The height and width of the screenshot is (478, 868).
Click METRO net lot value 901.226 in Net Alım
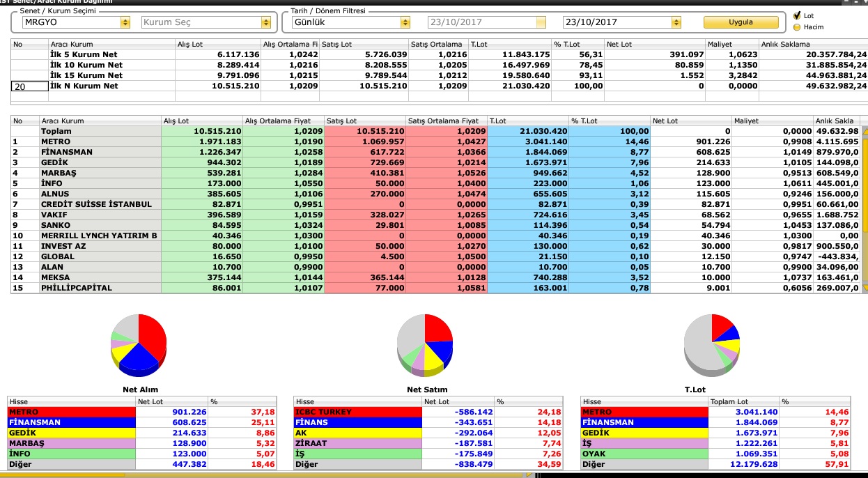tap(190, 412)
